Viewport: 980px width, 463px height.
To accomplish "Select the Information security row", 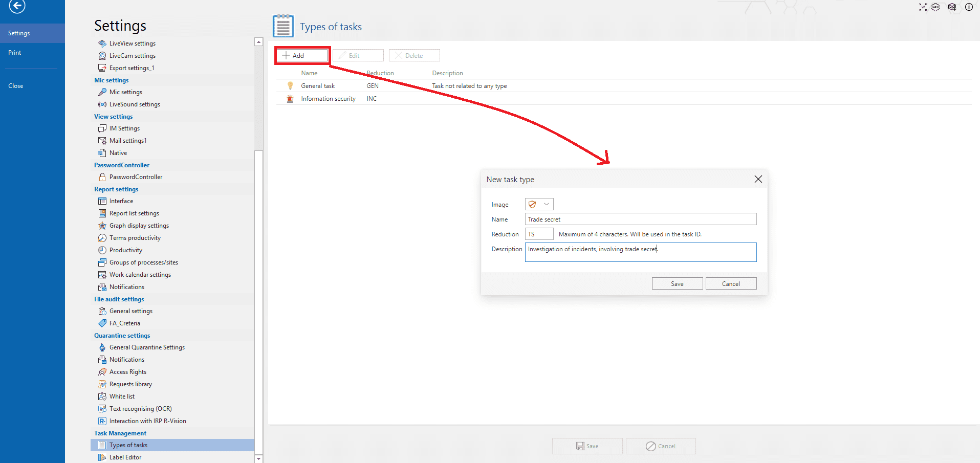I will (624, 99).
